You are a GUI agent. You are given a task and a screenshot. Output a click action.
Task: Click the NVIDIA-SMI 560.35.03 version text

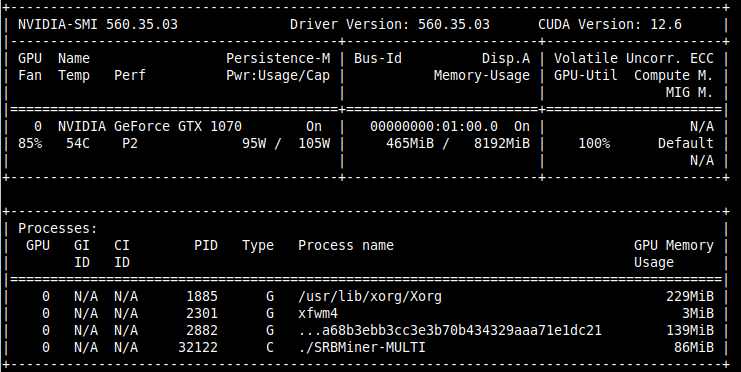click(x=98, y=24)
